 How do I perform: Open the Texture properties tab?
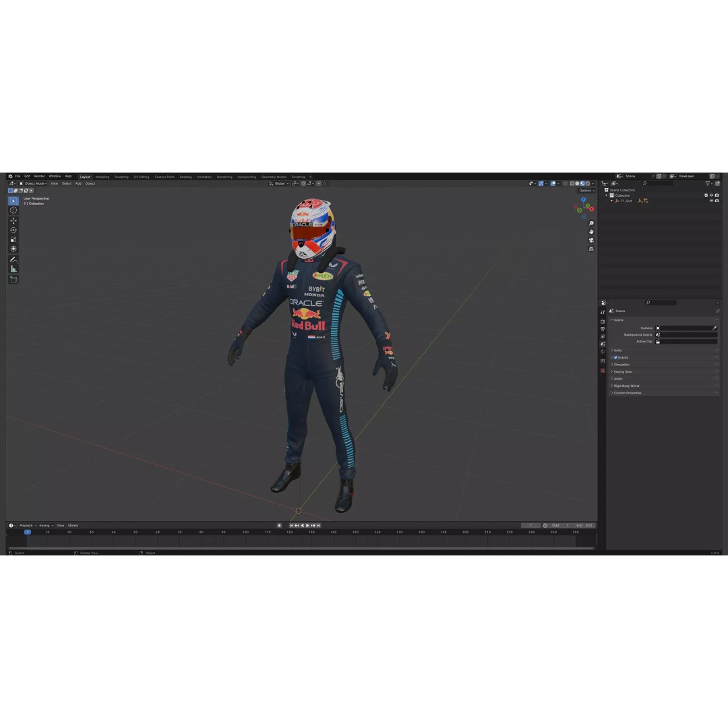click(603, 371)
